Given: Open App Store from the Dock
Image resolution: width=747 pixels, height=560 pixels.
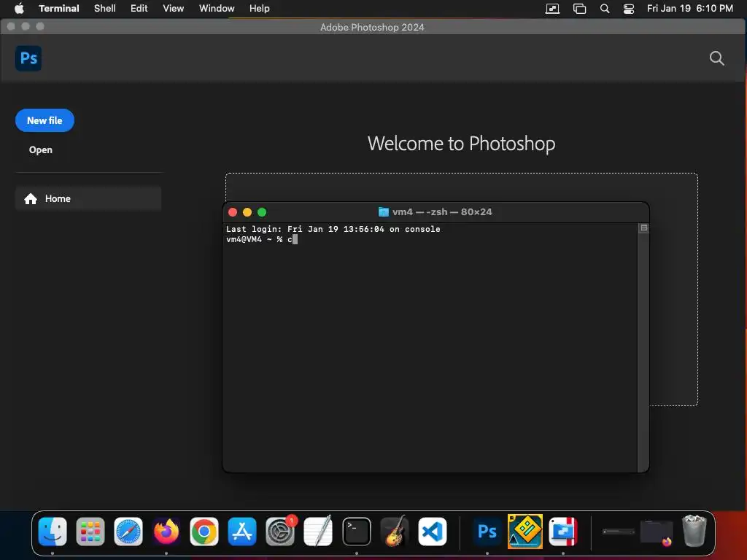Looking at the screenshot, I should click(x=242, y=532).
